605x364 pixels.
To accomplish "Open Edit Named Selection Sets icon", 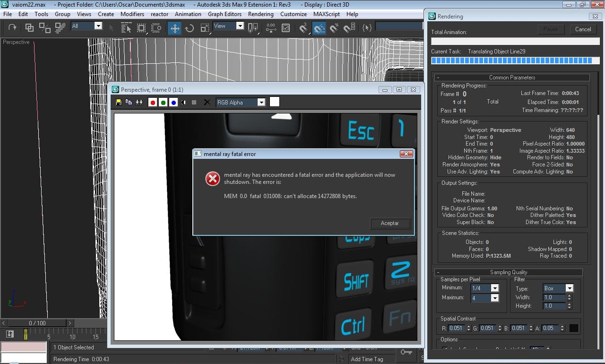I will [367, 27].
